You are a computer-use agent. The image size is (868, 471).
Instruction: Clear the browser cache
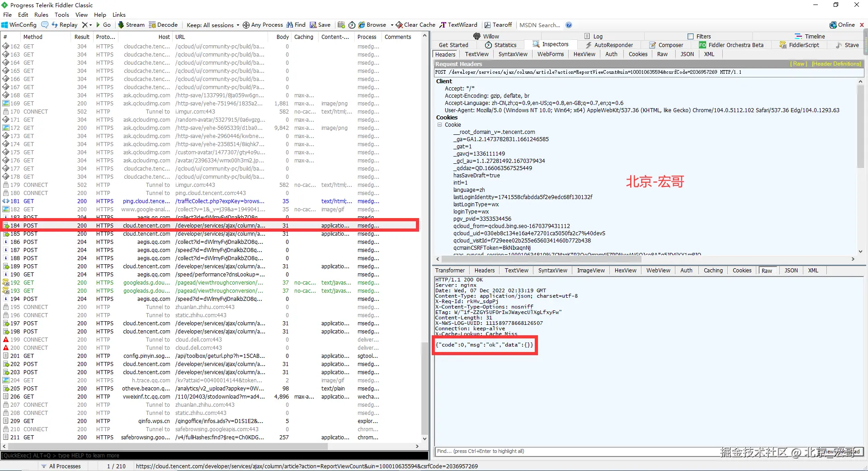[415, 25]
